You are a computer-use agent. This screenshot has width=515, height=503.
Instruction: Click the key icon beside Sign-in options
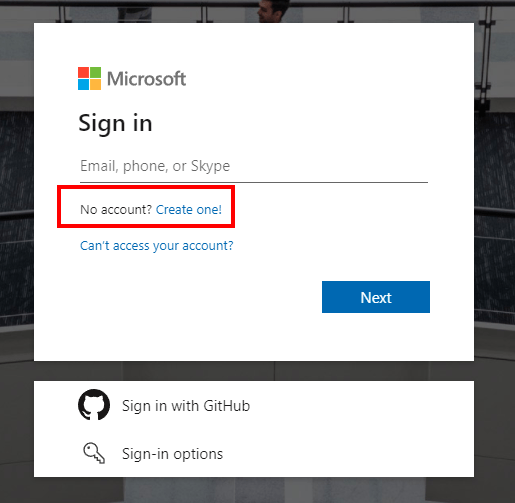(x=94, y=453)
